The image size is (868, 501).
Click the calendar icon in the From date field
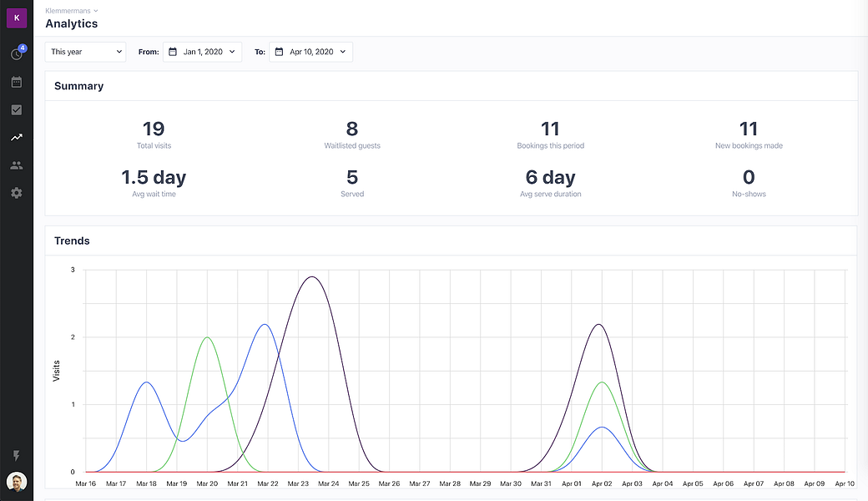tap(173, 52)
